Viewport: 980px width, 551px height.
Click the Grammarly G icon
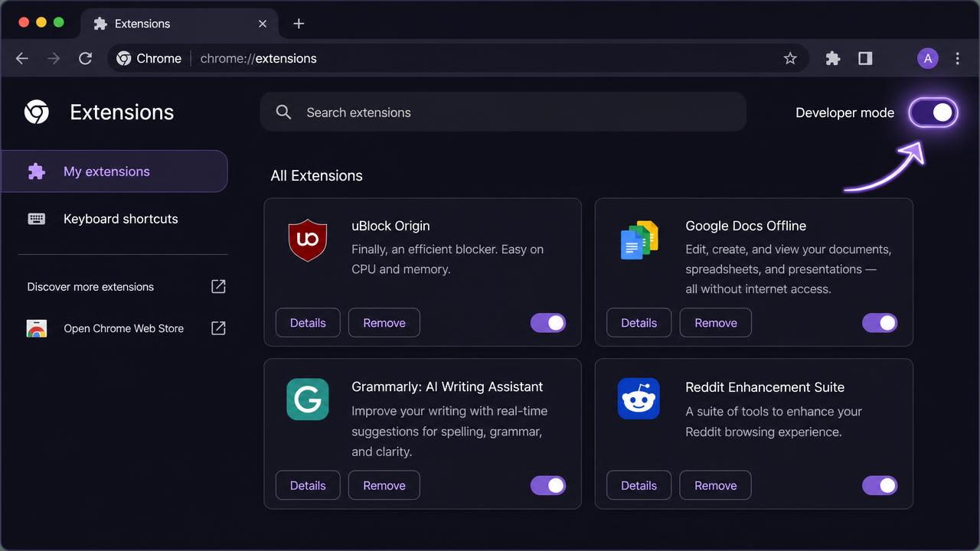click(308, 399)
